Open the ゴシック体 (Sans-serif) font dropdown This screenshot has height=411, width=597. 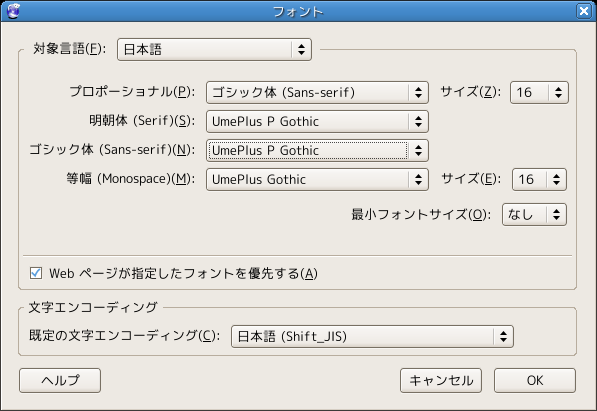(317, 150)
